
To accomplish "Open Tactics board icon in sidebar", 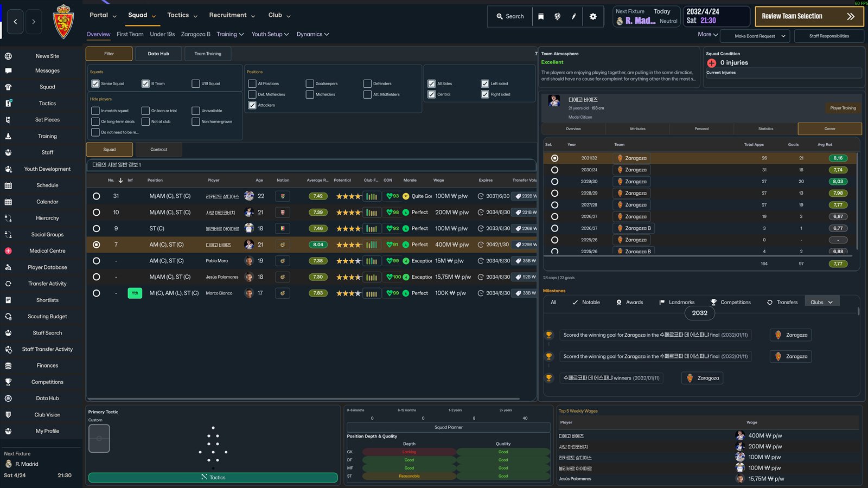I will click(8, 103).
